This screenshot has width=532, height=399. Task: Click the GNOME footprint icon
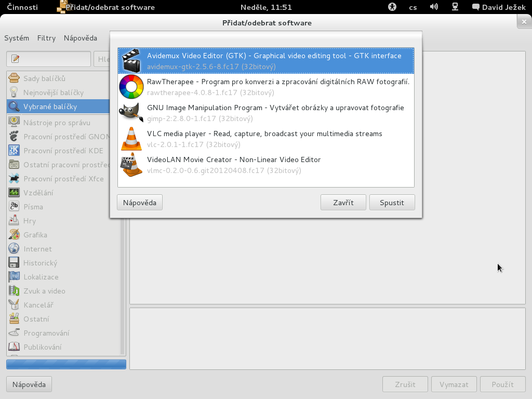[14, 137]
